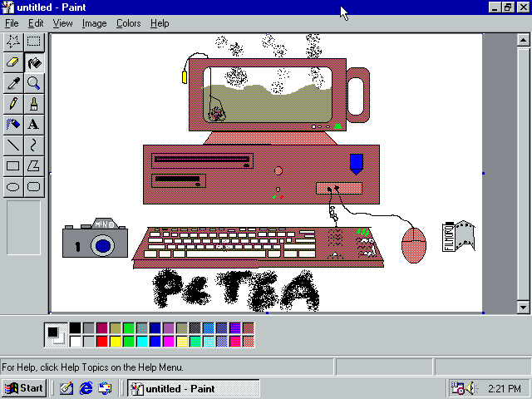This screenshot has width=532, height=399.
Task: Select the Pick Color eyedropper tool
Action: coord(13,83)
